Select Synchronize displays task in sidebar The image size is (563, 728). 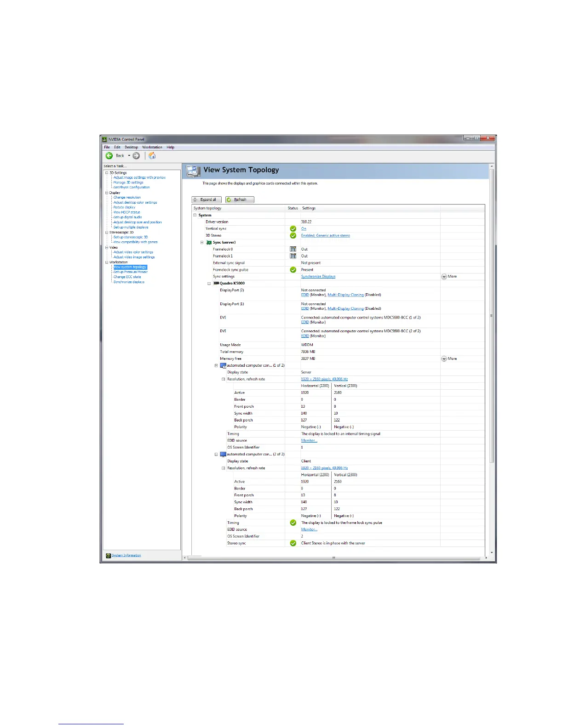click(x=129, y=282)
